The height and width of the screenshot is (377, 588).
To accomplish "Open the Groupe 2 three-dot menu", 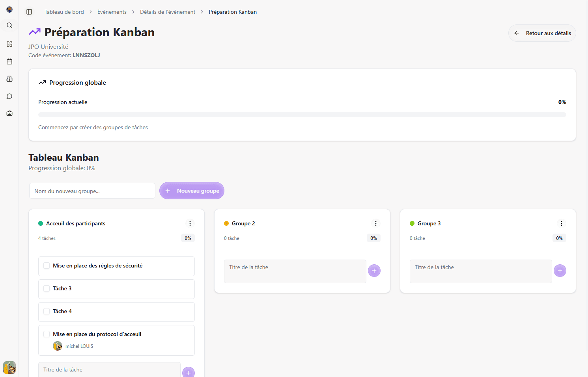I will (x=376, y=223).
